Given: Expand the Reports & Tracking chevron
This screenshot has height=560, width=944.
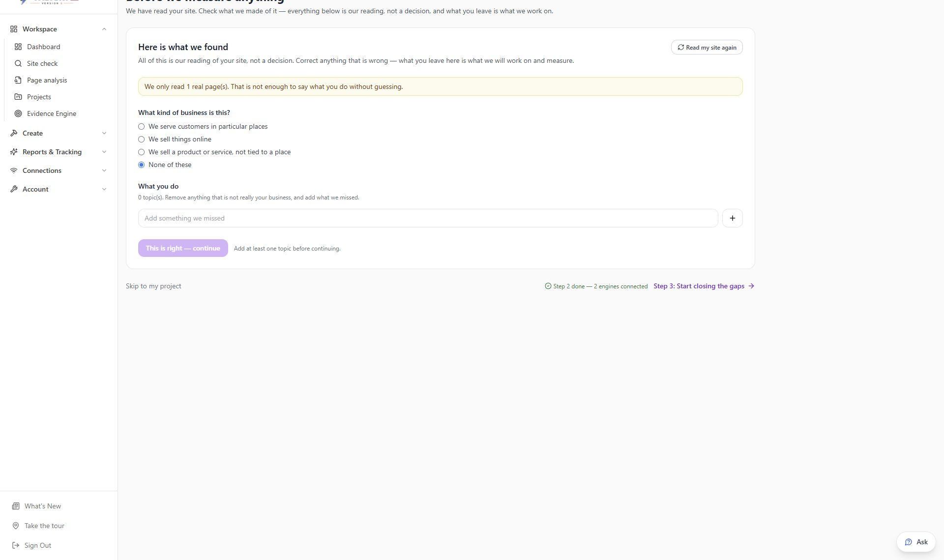Looking at the screenshot, I should tap(104, 152).
